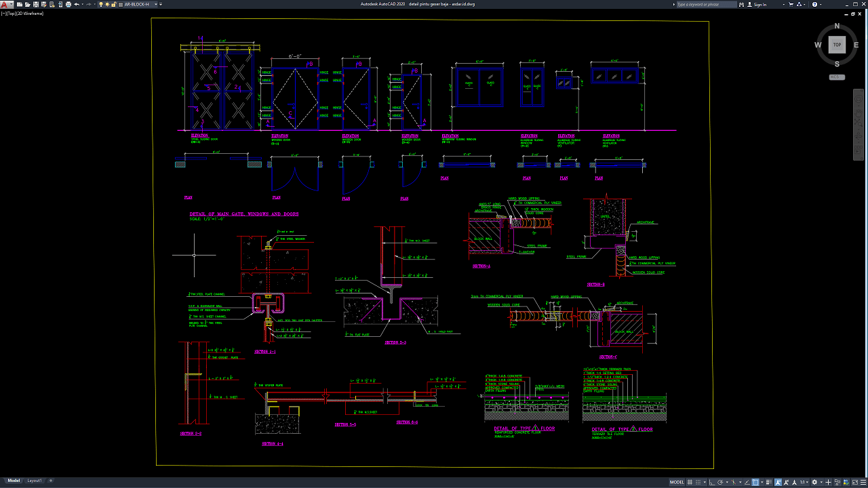This screenshot has width=868, height=488.
Task: Click the keyword search input field
Action: (x=705, y=4)
